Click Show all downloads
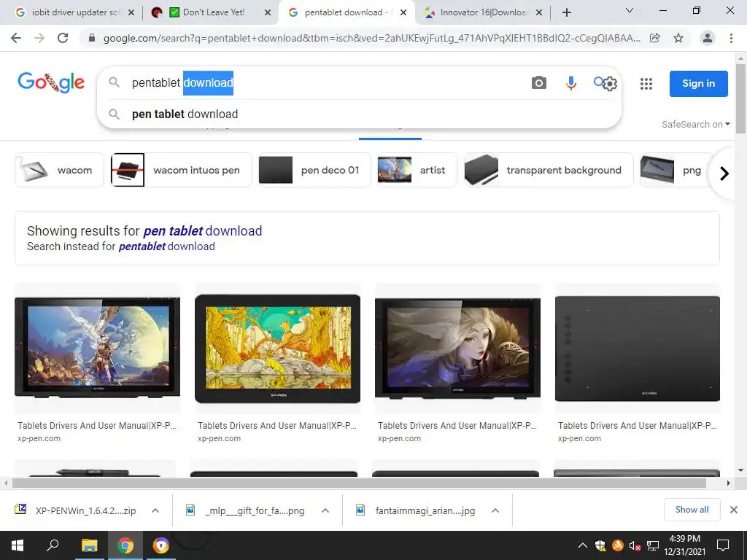Screen dimensions: 747x560 point(692,510)
